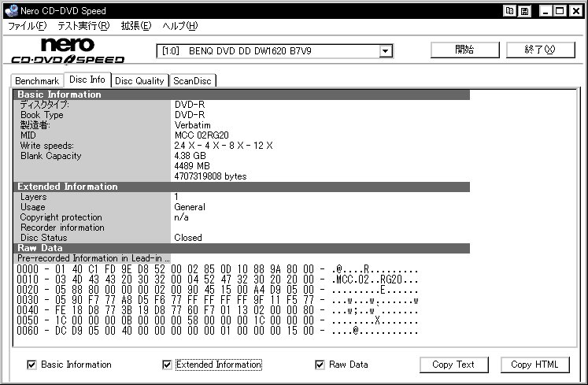Open the テスト実行(R) menu
588x385 pixels.
[x=83, y=26]
